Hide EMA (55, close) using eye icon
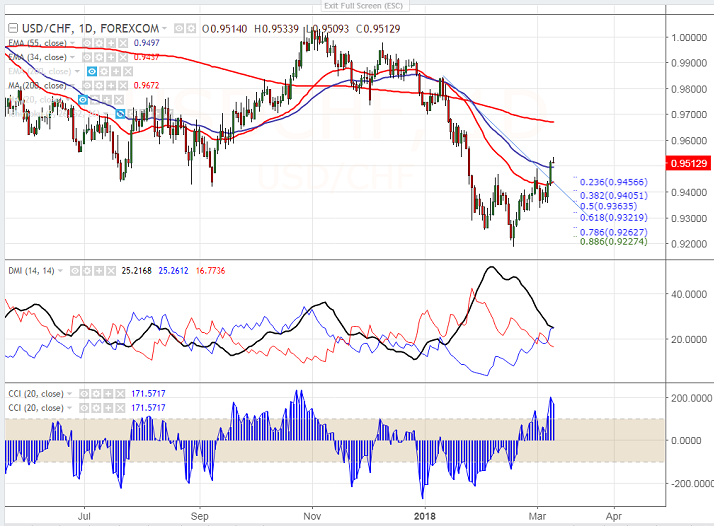The height and width of the screenshot is (526, 714). pyautogui.click(x=87, y=43)
